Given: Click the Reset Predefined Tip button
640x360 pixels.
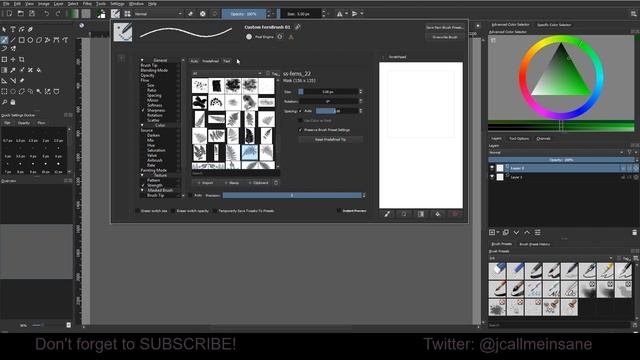Looking at the screenshot, I should (x=330, y=140).
